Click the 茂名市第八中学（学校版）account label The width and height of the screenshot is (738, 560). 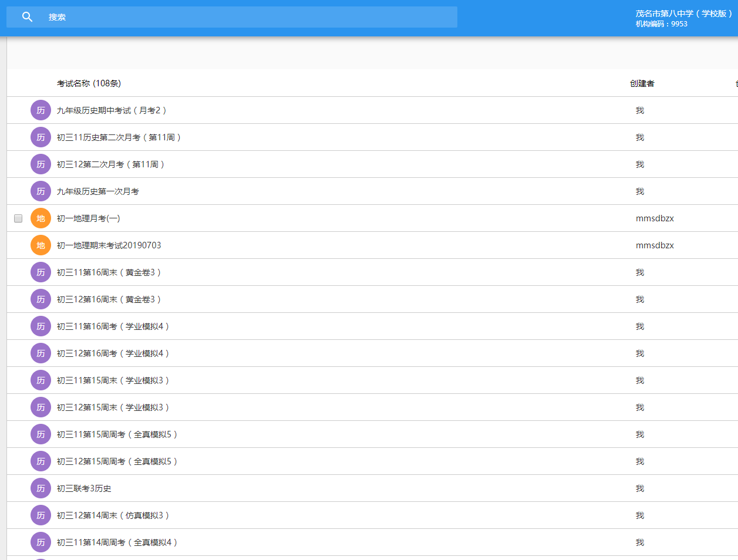pyautogui.click(x=683, y=14)
